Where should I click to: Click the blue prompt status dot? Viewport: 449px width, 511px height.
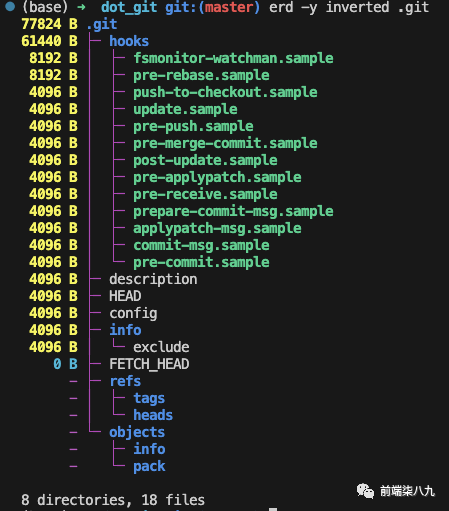coord(10,6)
